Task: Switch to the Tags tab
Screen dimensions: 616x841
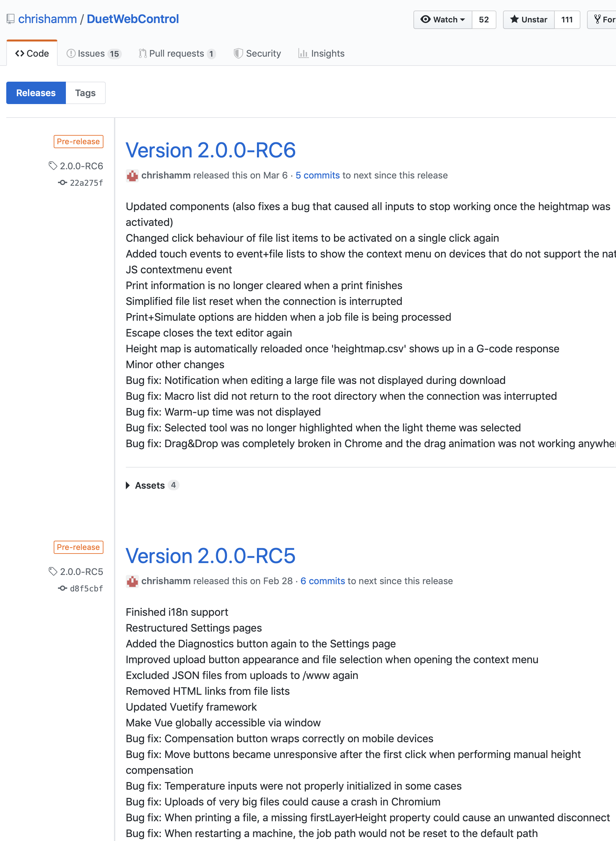Action: [x=85, y=93]
